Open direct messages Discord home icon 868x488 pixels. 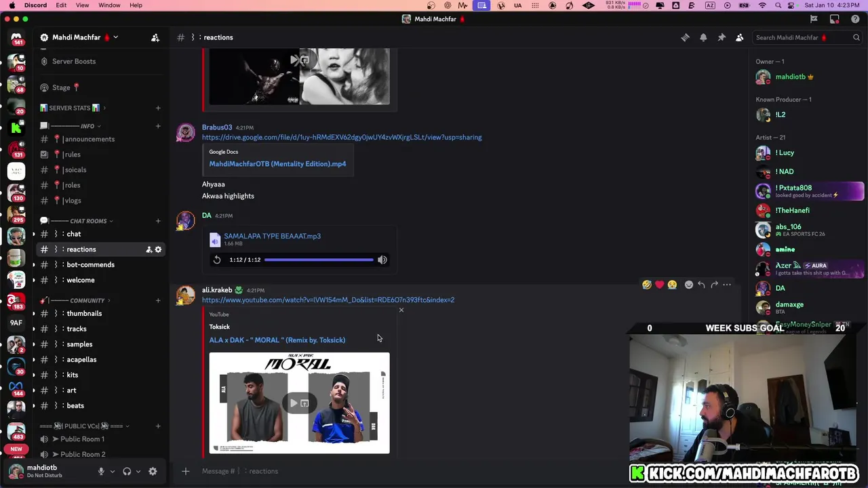[16, 38]
